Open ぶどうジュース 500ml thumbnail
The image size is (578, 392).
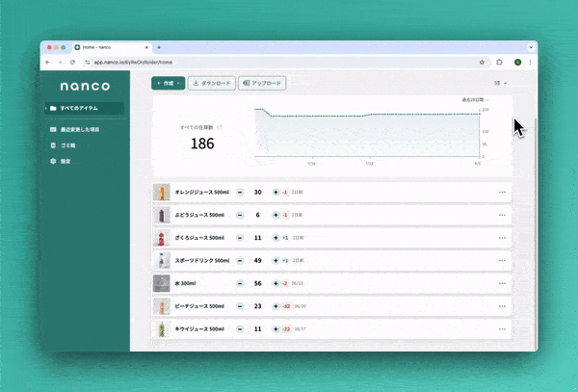[162, 215]
